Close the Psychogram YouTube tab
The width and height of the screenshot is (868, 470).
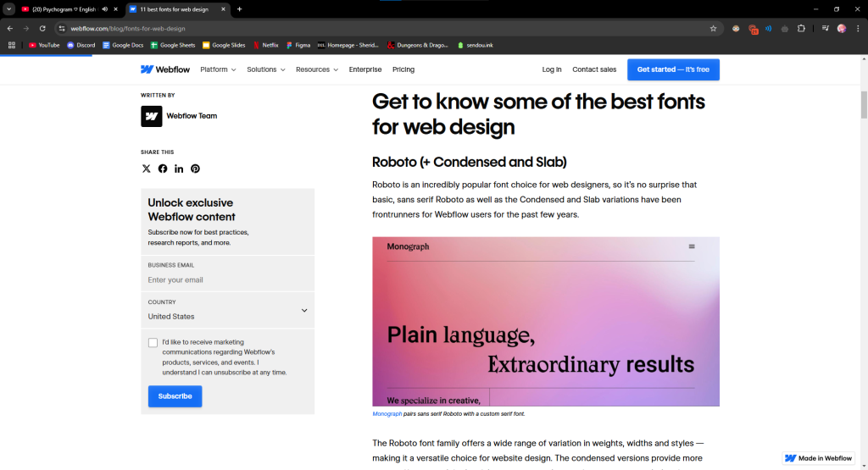(115, 9)
